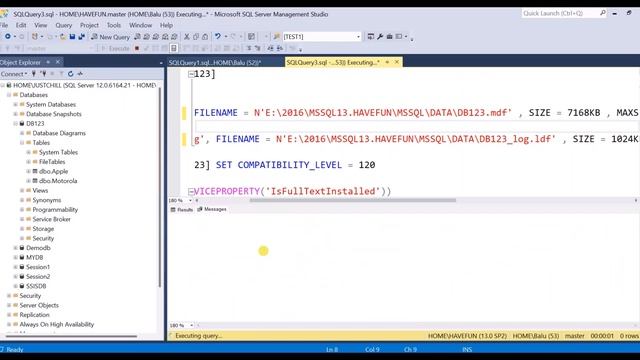The image size is (640, 360).
Task: Switch to the SQLQuery1.sql tab
Action: (215, 62)
